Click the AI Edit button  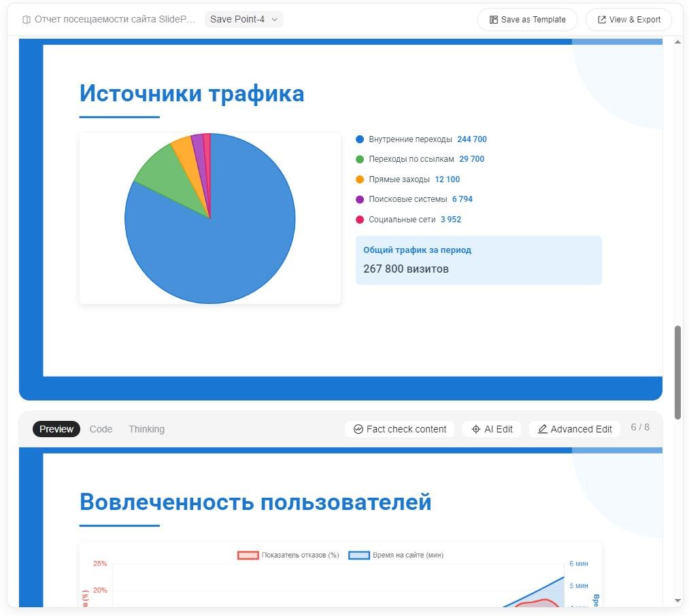(492, 429)
